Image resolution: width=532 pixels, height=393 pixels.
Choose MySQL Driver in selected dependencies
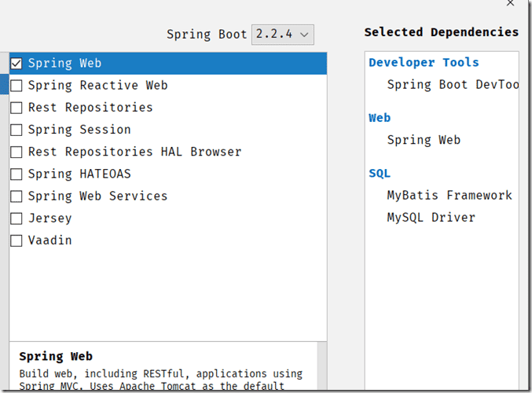pyautogui.click(x=431, y=217)
